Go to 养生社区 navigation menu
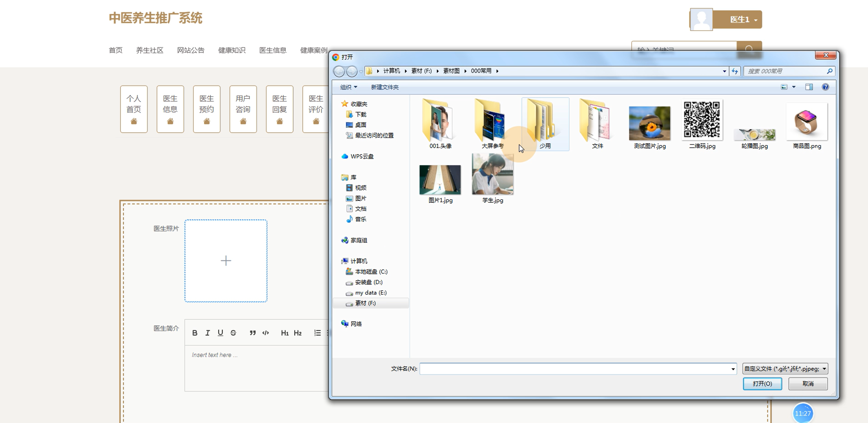Screen dimensions: 868x423 [x=150, y=50]
